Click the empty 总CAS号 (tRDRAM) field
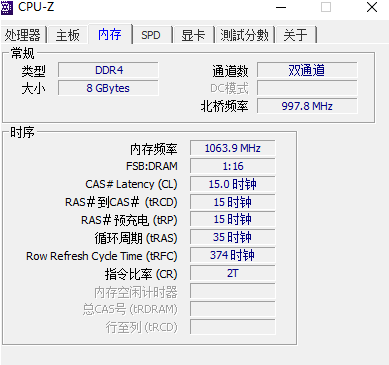Viewport: 389px width, 365px height. (x=233, y=309)
